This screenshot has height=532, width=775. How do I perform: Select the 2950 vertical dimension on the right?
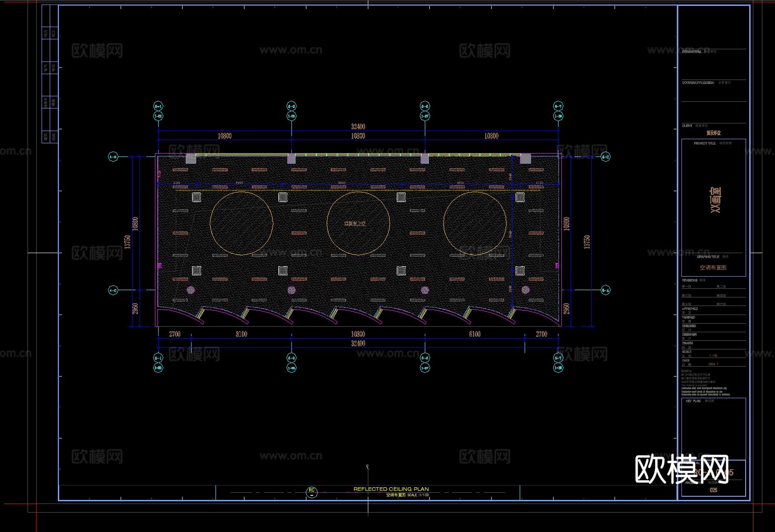coord(567,309)
